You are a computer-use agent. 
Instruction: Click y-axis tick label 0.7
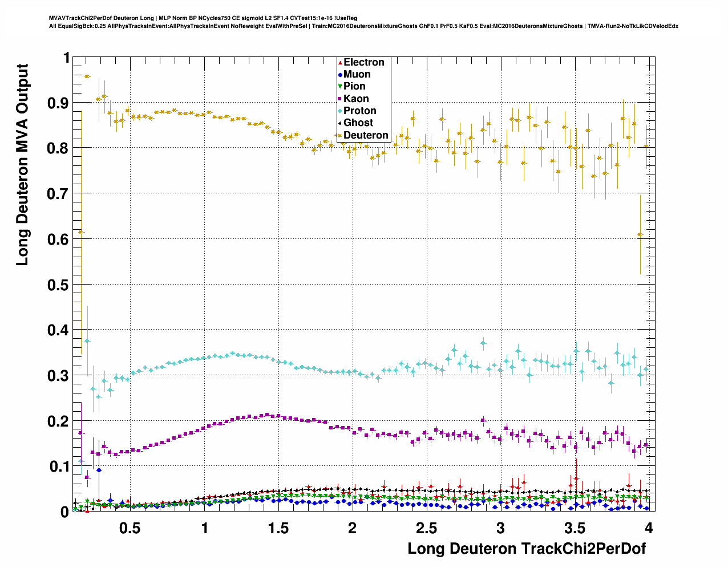click(x=57, y=194)
